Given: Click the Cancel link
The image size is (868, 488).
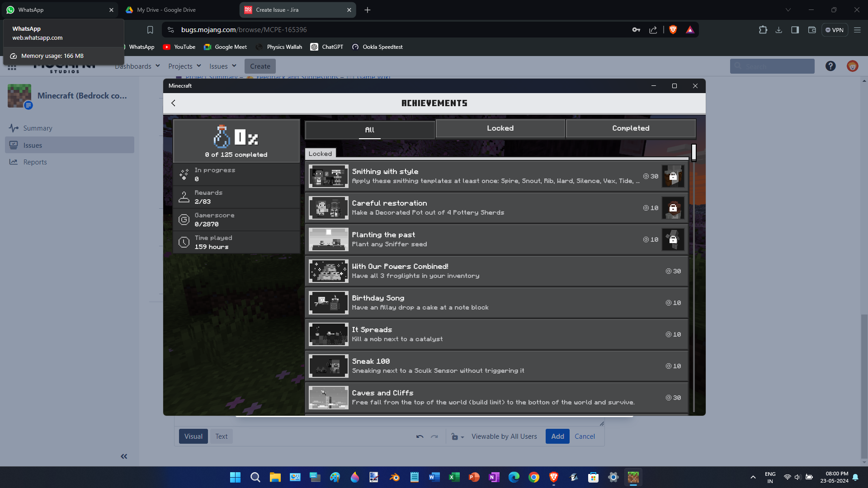Looking at the screenshot, I should pos(585,436).
